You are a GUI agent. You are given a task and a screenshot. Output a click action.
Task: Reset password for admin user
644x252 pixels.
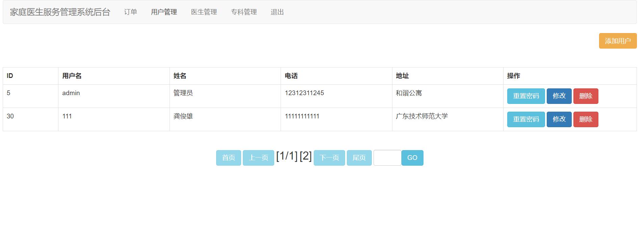pyautogui.click(x=526, y=96)
